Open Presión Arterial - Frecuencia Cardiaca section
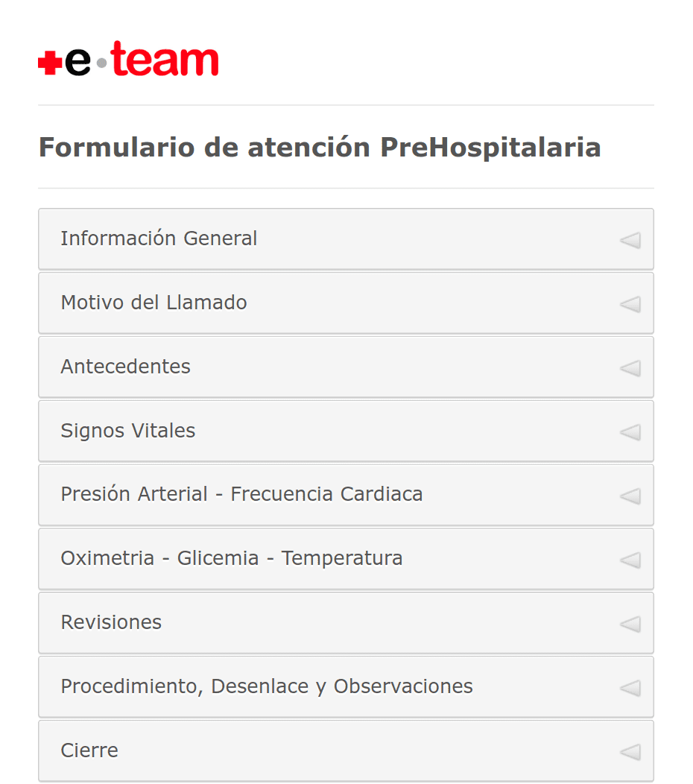 (x=346, y=495)
